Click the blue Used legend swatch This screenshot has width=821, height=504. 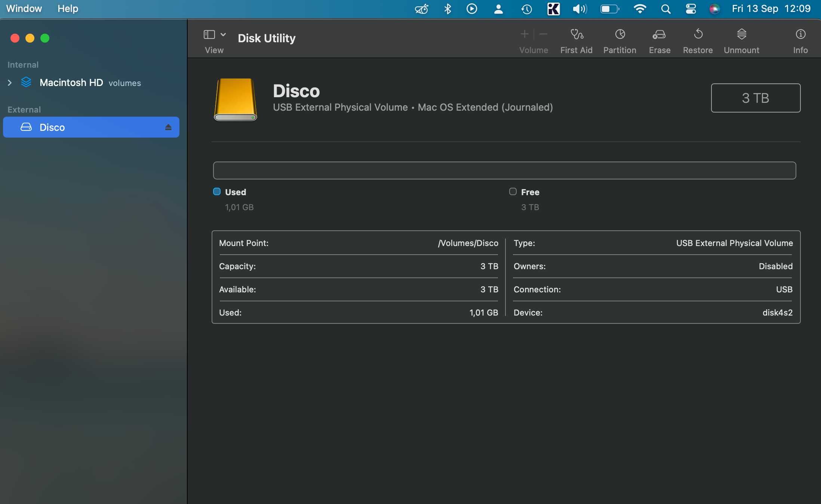(x=216, y=191)
